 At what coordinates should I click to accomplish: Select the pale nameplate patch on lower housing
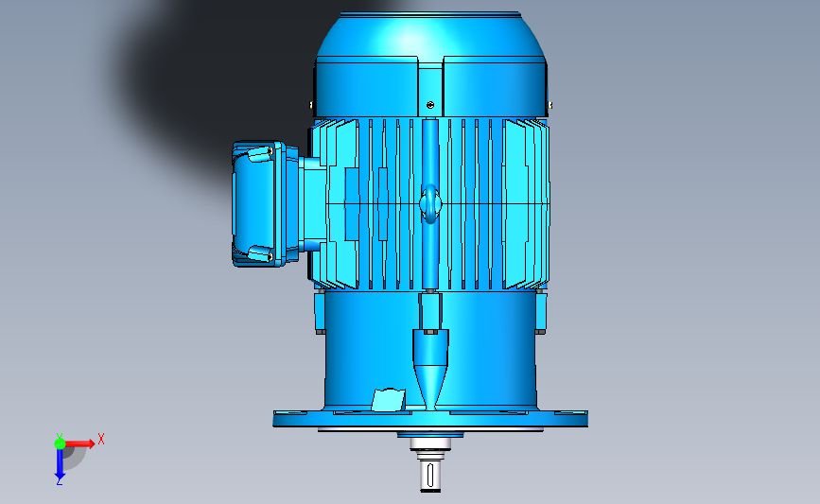(x=389, y=400)
